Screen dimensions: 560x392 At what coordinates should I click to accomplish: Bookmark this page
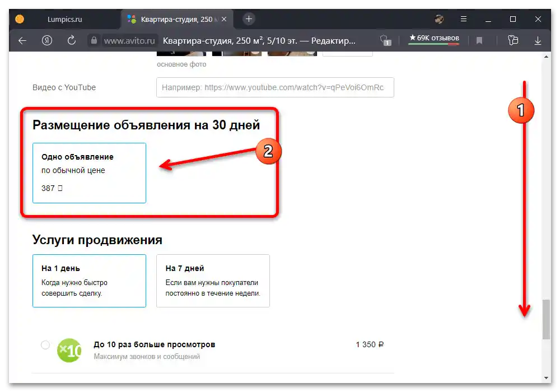[479, 41]
